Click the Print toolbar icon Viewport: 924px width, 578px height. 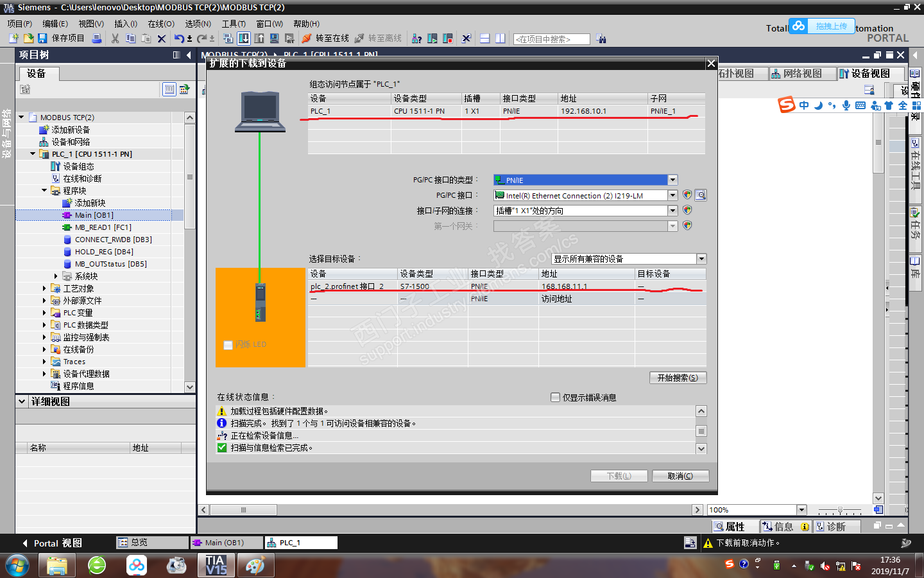(97, 39)
